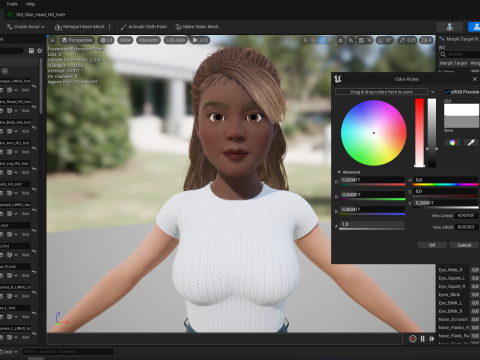This screenshot has width=480, height=360.
Task: Click the Enter Console Command field
Action: (68, 352)
